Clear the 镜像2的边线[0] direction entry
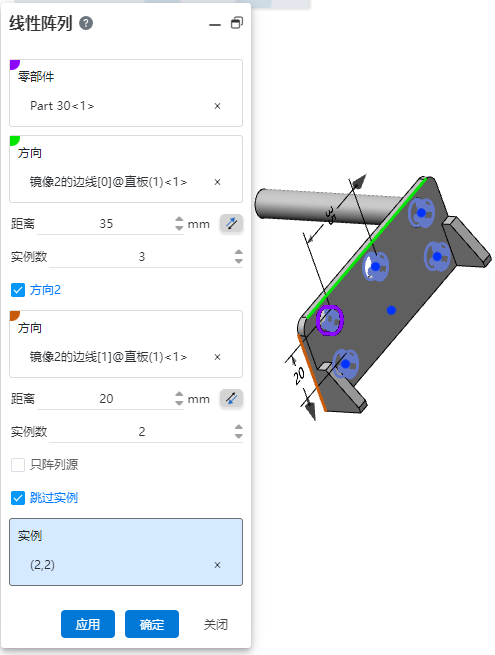 [x=217, y=182]
